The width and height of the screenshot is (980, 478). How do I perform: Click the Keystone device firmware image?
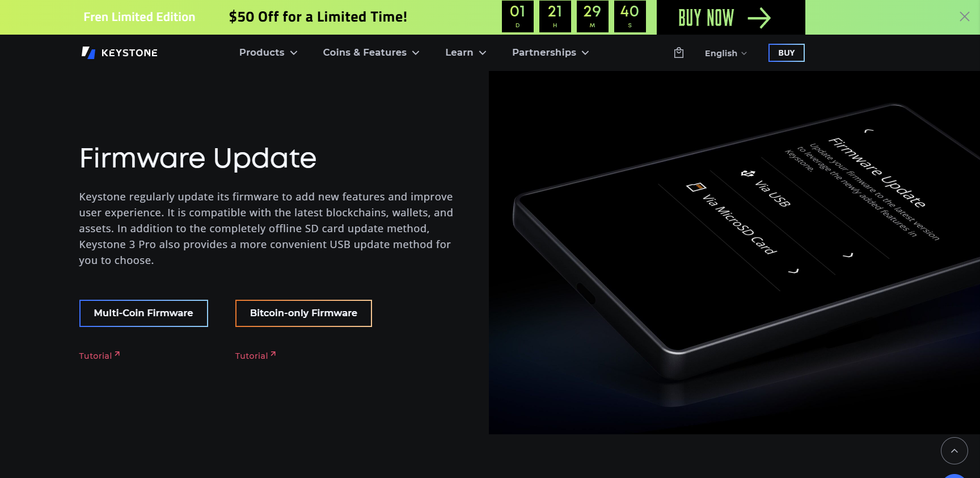click(x=734, y=253)
